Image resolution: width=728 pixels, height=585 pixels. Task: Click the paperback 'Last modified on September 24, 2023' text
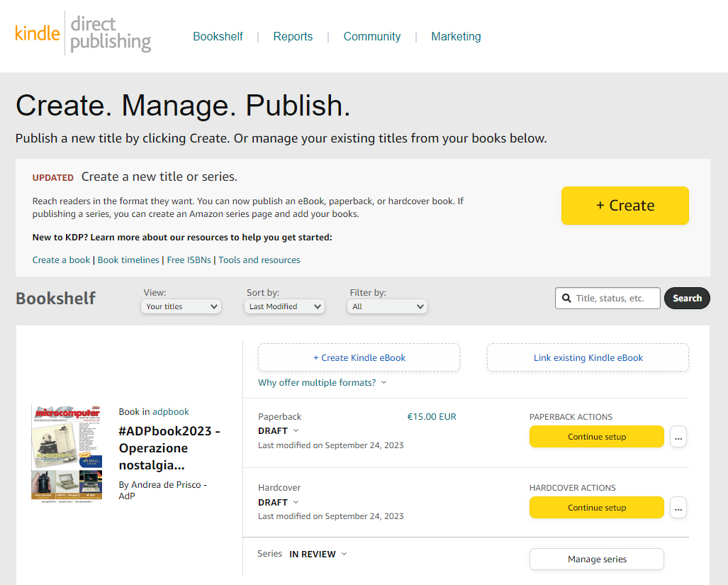point(331,445)
